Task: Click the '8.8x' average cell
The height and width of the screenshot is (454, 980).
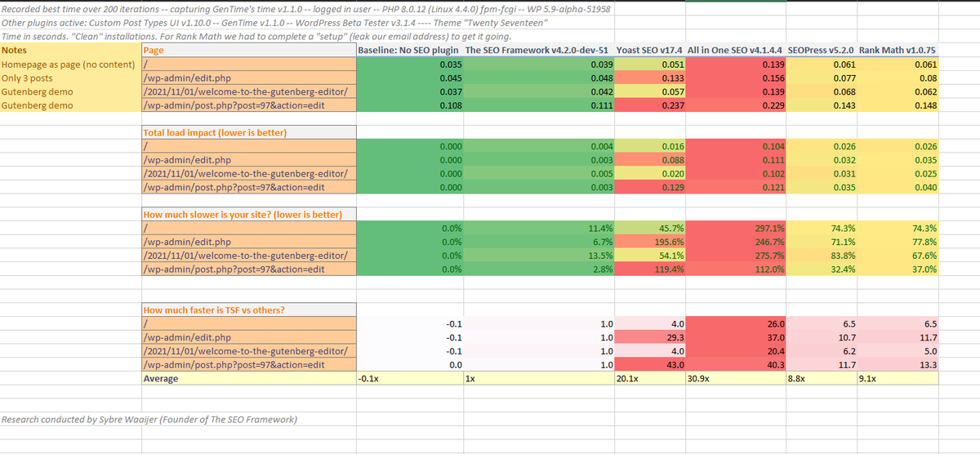Action: pyautogui.click(x=822, y=379)
